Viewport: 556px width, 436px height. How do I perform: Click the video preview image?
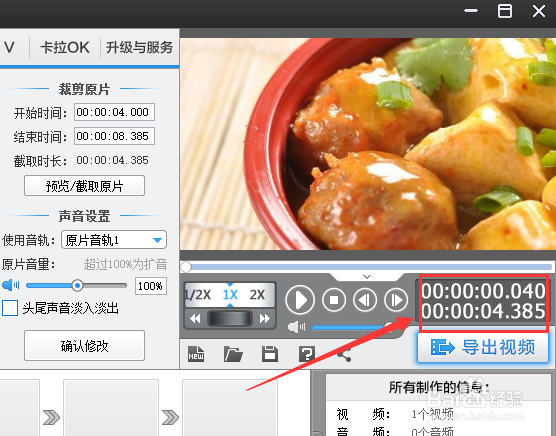tap(368, 144)
